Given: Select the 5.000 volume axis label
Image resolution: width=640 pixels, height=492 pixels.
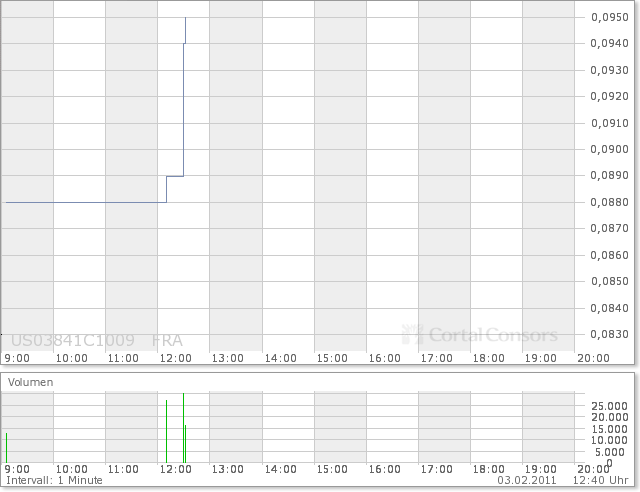Looking at the screenshot, I should pos(609,452).
